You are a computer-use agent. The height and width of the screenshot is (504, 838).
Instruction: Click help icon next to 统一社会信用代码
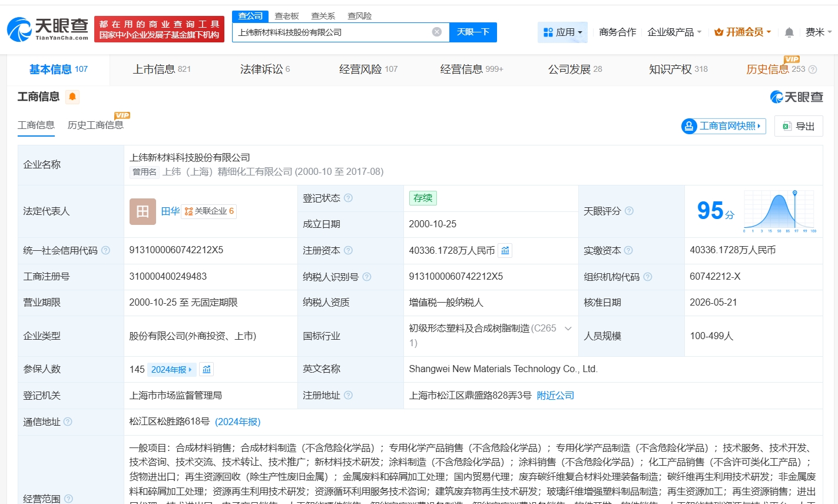point(105,250)
